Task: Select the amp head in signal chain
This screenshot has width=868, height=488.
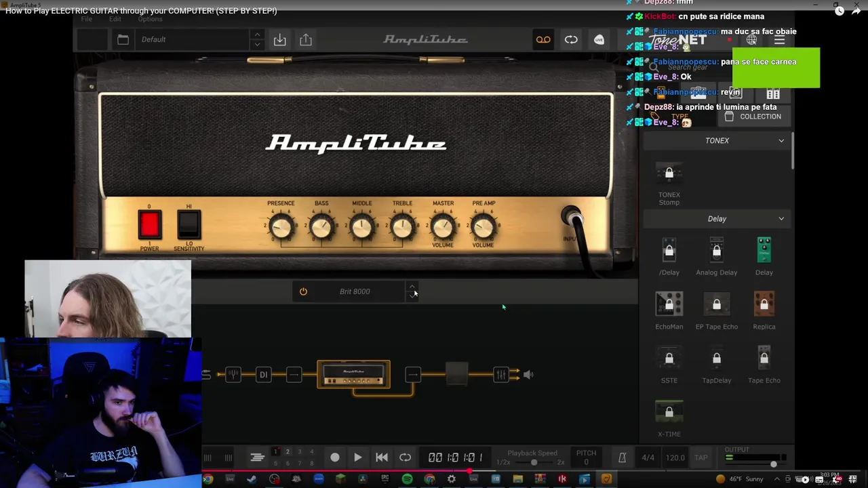Action: click(x=353, y=374)
